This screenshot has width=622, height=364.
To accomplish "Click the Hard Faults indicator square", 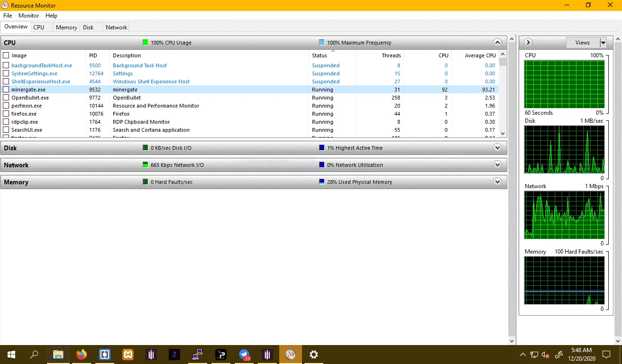I will tap(146, 182).
